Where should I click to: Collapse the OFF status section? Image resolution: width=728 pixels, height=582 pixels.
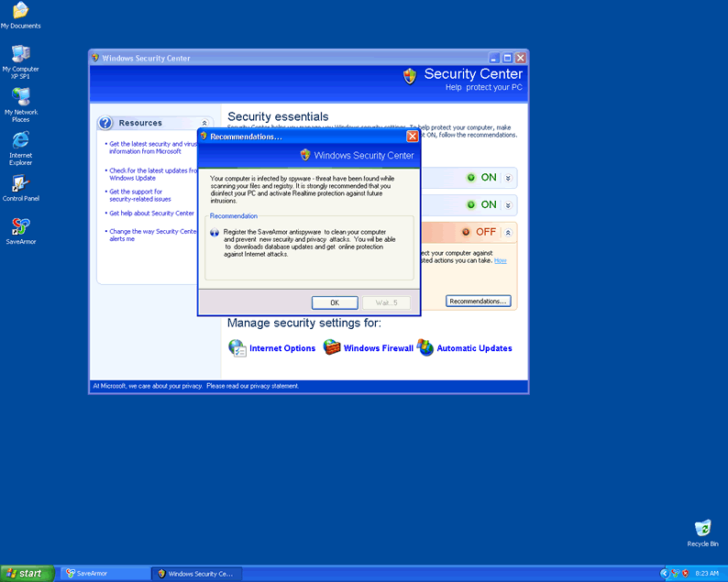(x=509, y=233)
